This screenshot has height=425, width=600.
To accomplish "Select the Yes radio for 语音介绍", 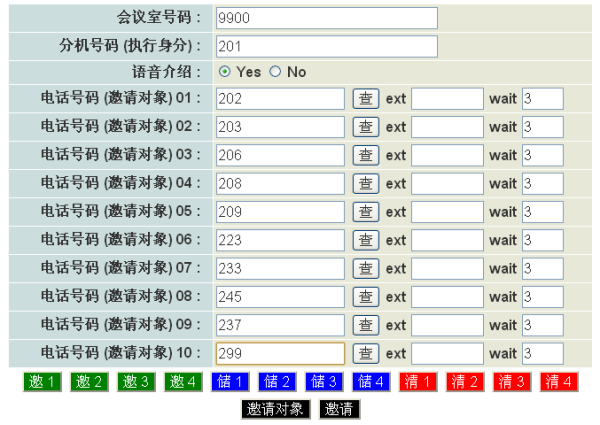I will [225, 72].
